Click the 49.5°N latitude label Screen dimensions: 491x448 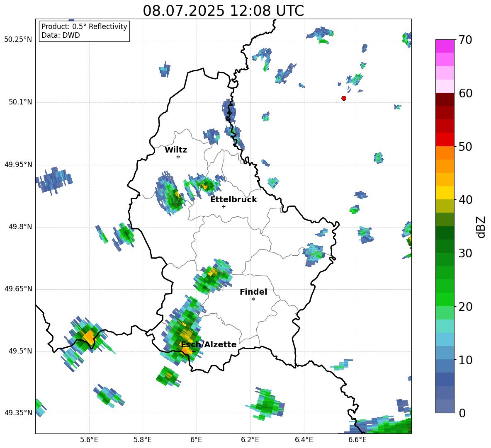click(20, 351)
